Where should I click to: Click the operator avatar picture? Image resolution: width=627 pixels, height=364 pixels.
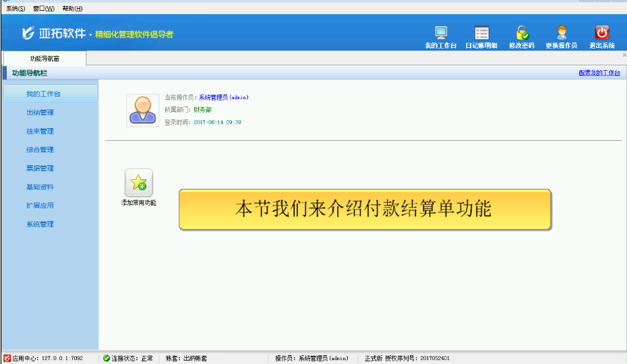coord(143,110)
